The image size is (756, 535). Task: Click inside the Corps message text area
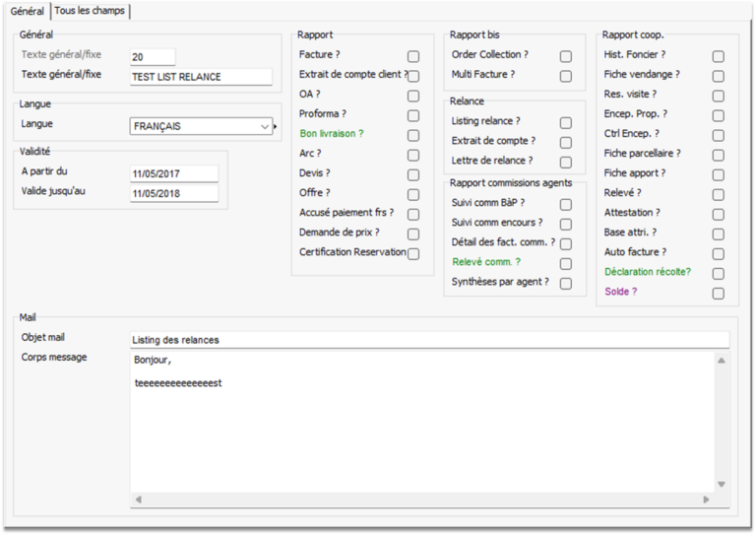point(423,424)
